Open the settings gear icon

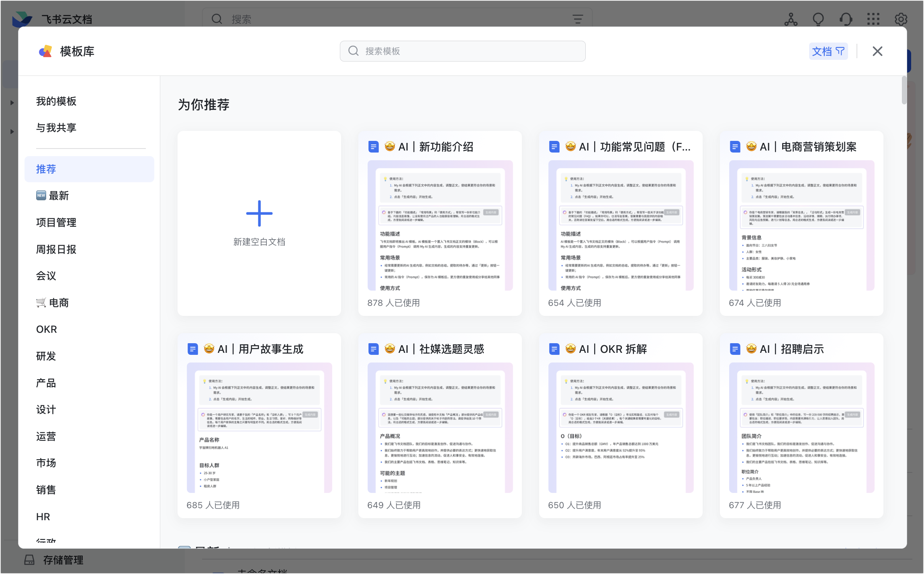[x=901, y=19]
